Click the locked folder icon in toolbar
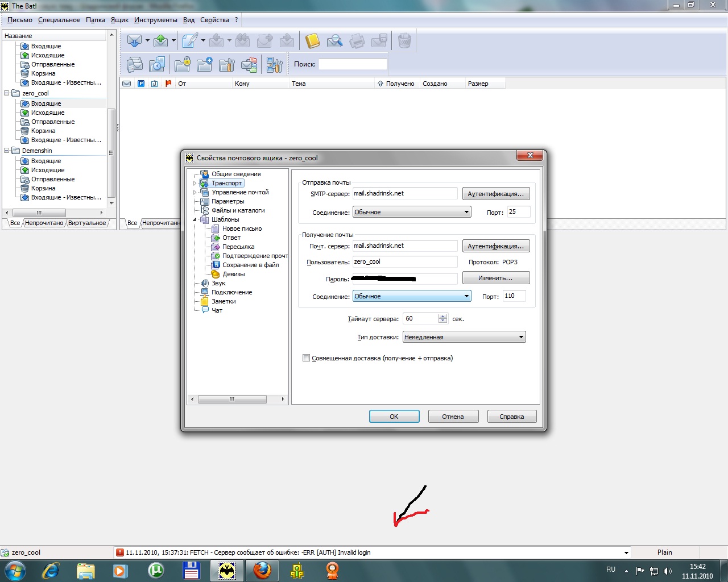728x582 pixels. [182, 65]
